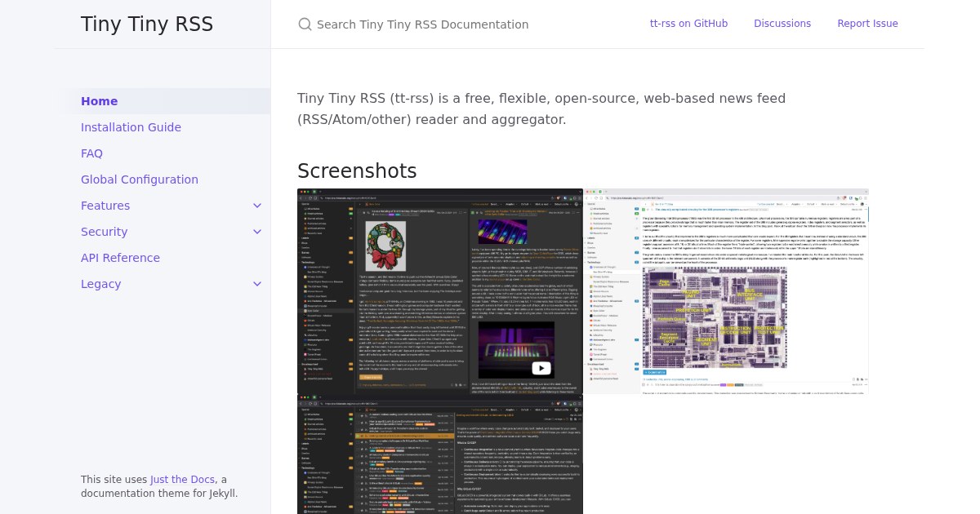This screenshot has width=980, height=514.
Task: Open the Global Configuration page
Action: 140,179
